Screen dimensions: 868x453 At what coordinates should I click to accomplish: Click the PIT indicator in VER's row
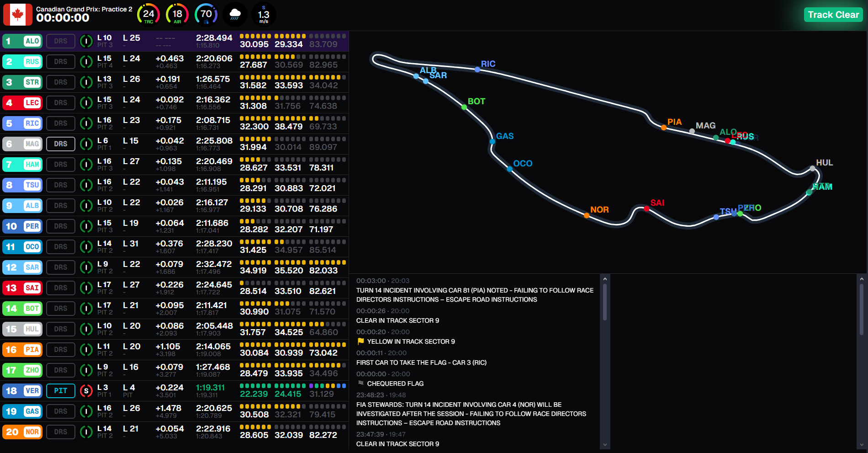pos(61,391)
